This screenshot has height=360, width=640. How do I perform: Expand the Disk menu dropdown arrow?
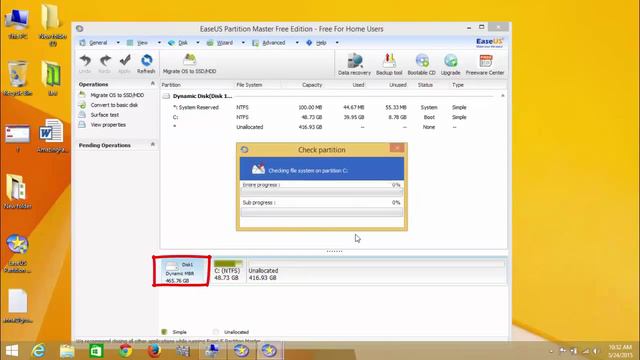[198, 42]
